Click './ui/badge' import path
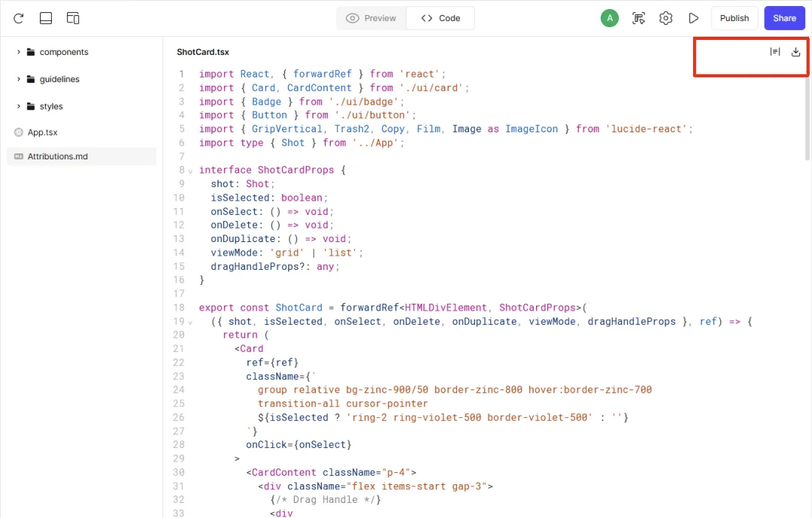 (364, 101)
